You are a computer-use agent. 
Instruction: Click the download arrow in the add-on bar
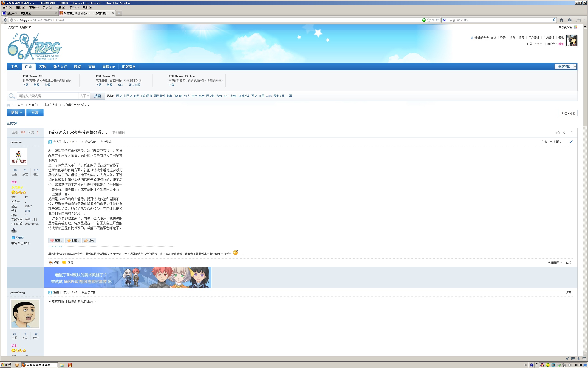click(x=579, y=358)
